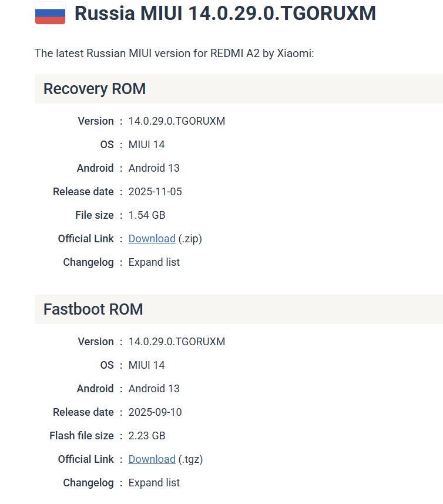Click the Russia MIUI 14.0.29.0.TGORUXM heading
Screen dimensions: 443x504
[225, 13]
